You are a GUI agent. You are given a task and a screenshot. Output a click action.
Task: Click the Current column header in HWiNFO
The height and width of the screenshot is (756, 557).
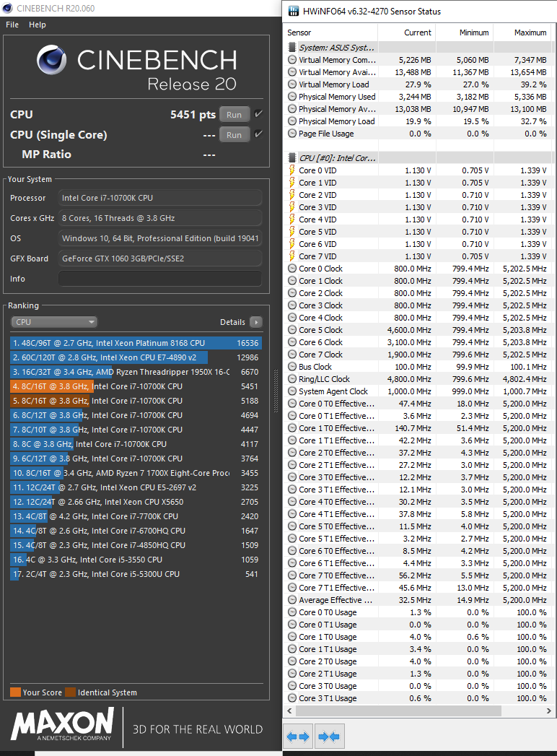point(407,32)
